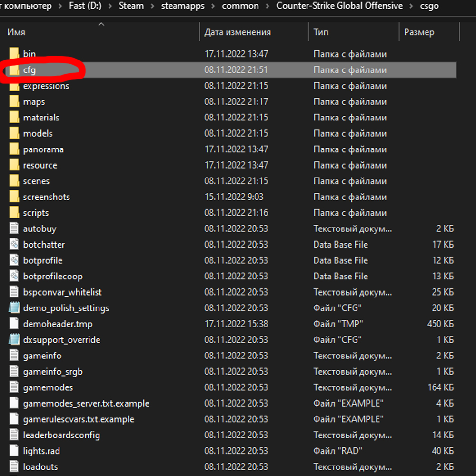
Task: Click the gamemodes document icon
Action: [14, 387]
